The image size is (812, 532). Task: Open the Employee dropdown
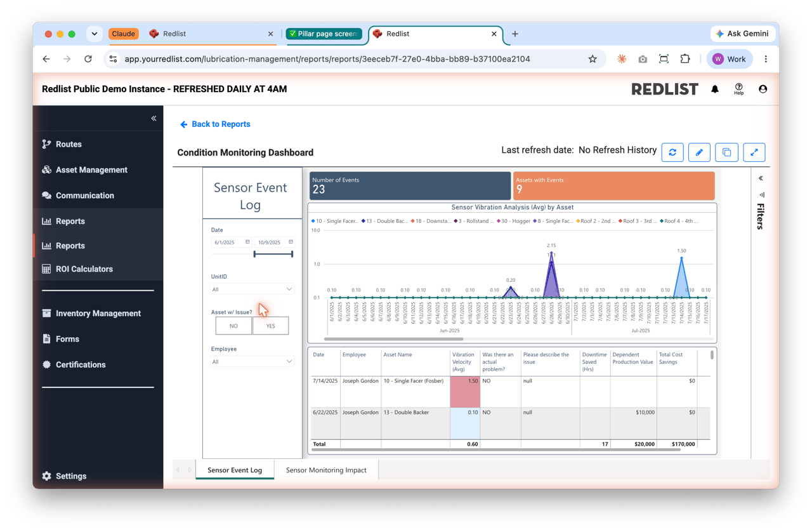click(x=252, y=362)
